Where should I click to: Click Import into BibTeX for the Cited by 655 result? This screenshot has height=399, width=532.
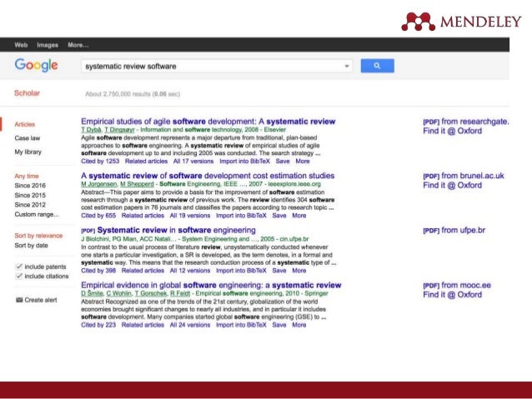[x=241, y=215]
